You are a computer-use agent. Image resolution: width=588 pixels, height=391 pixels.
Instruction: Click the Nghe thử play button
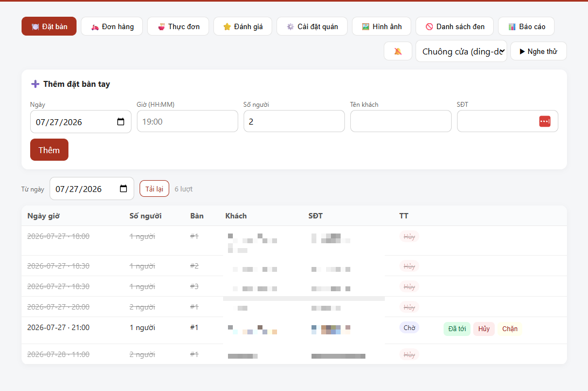coord(538,51)
